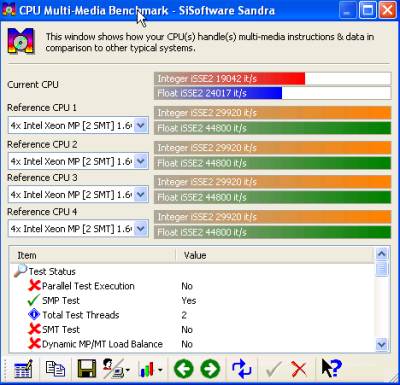
Task: Select the Total Test Threads row label
Action: [81, 315]
